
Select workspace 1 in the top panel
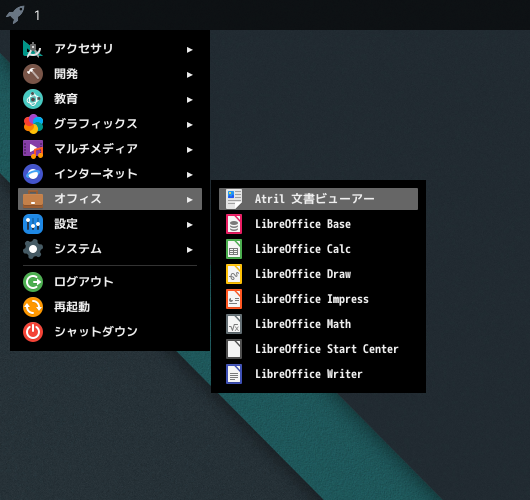(x=37, y=15)
